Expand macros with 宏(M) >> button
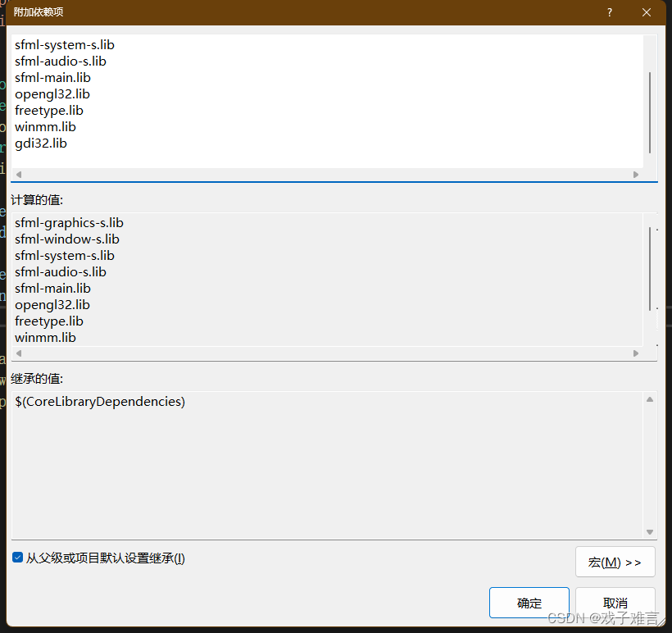This screenshot has height=633, width=672. [615, 562]
